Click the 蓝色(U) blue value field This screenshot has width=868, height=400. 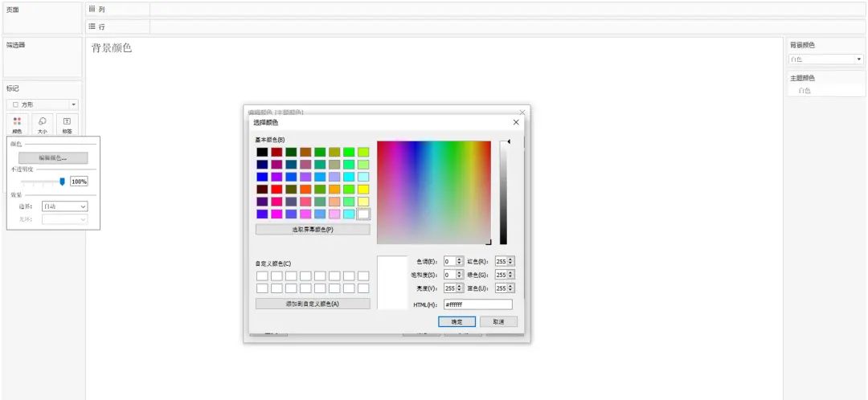coord(501,288)
